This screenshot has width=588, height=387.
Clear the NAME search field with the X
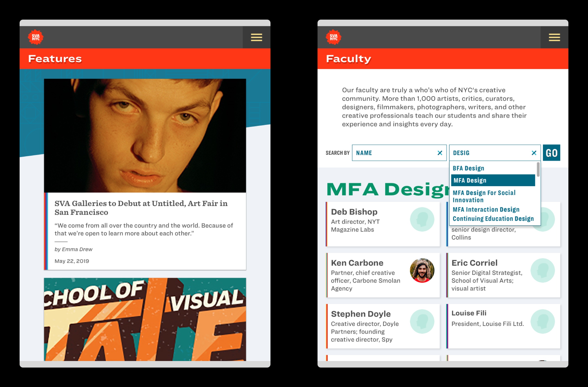(440, 153)
